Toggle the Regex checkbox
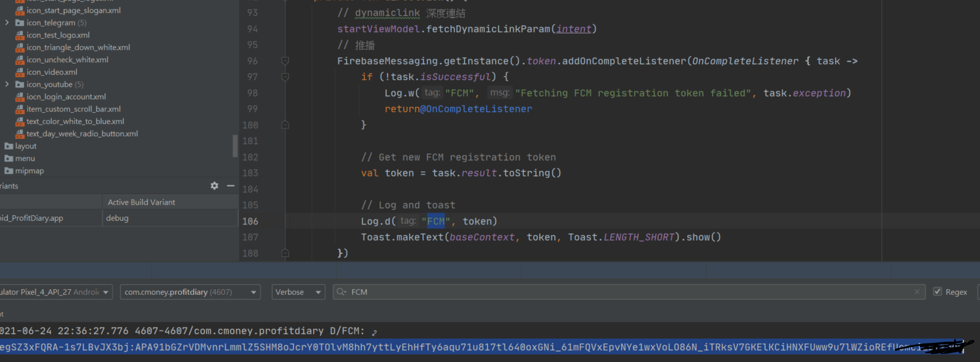Screen dimensions: 980x362 (x=937, y=292)
